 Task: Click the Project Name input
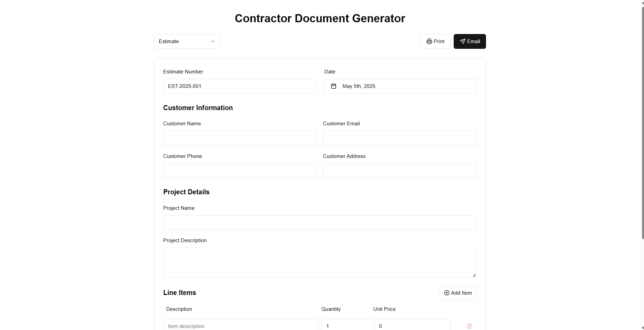click(319, 222)
